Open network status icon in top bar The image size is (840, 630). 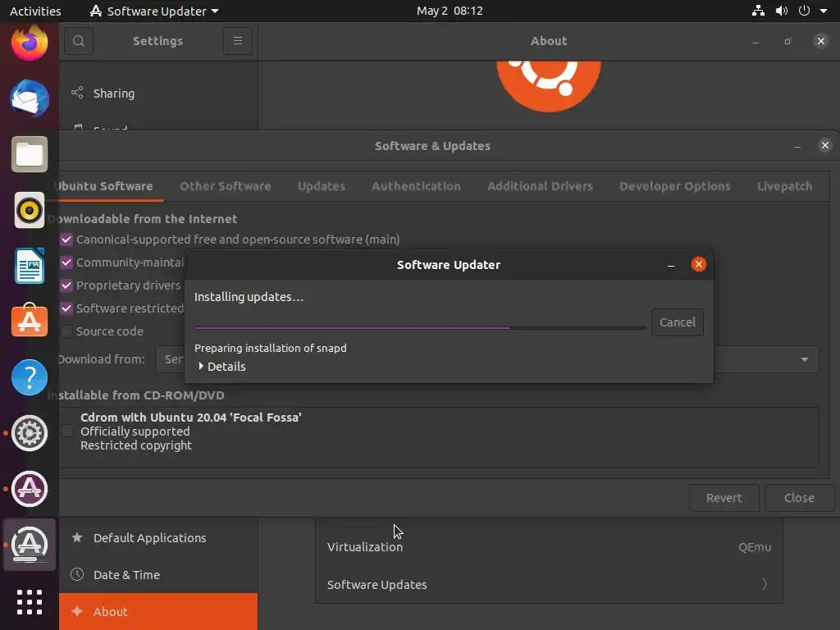point(758,11)
